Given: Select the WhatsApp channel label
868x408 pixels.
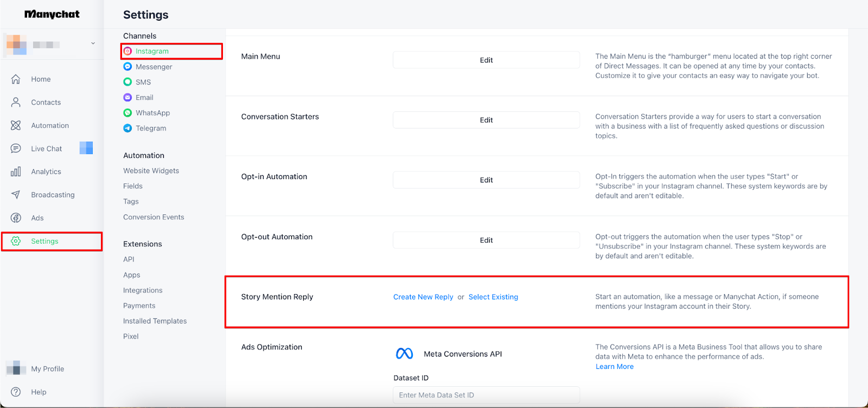Looking at the screenshot, I should 153,113.
